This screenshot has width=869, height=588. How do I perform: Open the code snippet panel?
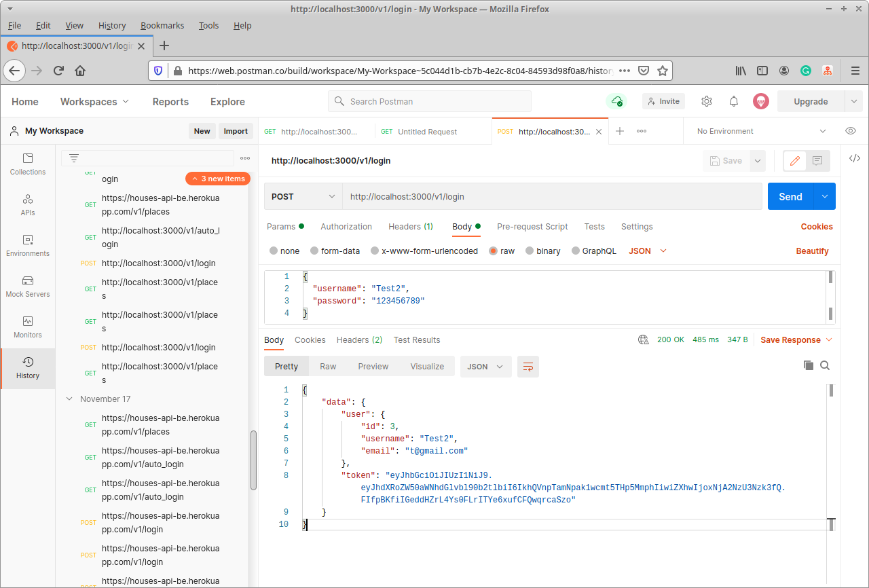tap(855, 158)
